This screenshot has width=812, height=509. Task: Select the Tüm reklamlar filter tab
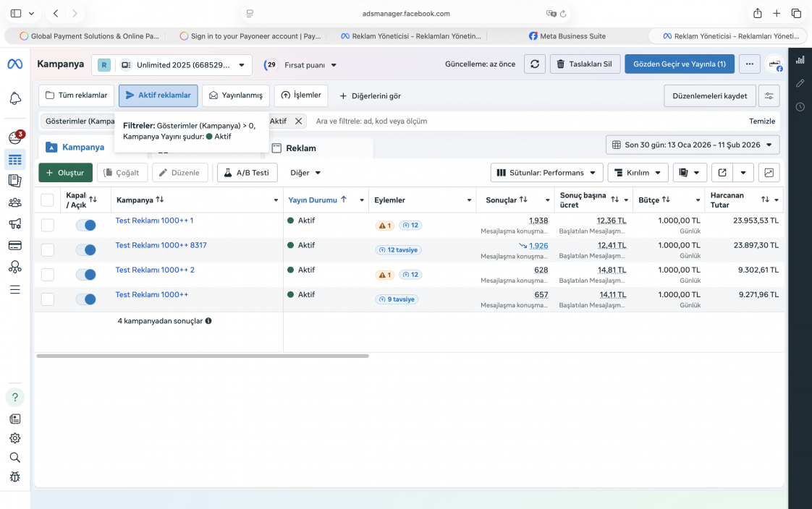76,95
